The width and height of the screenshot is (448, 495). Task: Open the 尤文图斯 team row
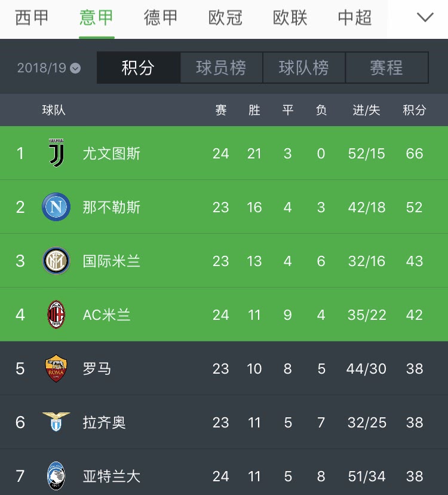click(x=224, y=153)
